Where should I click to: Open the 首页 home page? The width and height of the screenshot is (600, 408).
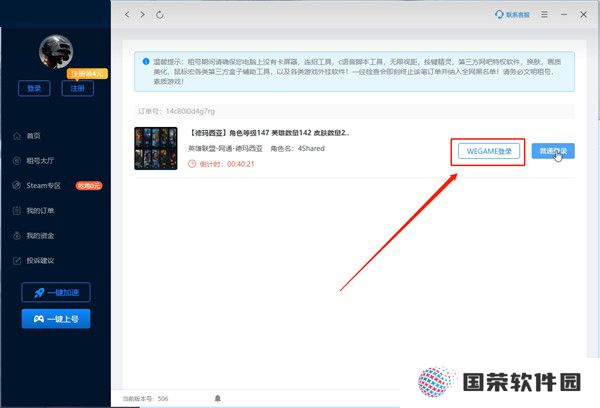tap(33, 135)
